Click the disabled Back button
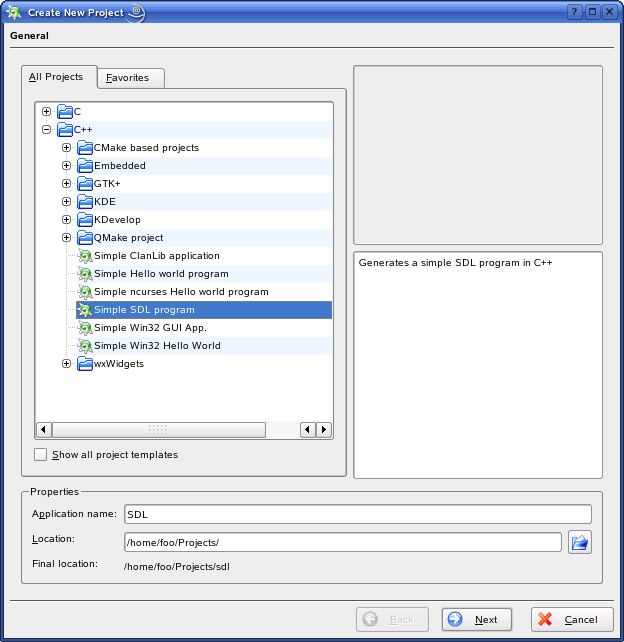This screenshot has width=624, height=642. tap(392, 619)
